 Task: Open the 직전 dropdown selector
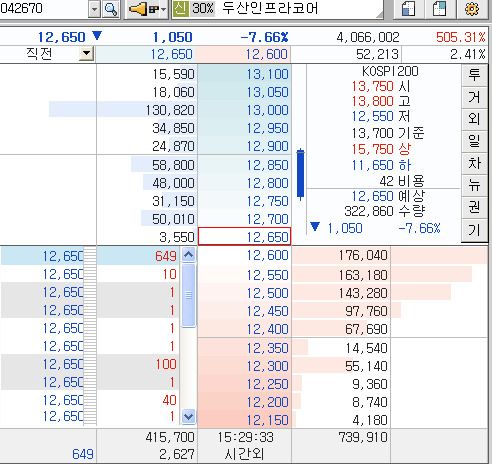[86, 53]
